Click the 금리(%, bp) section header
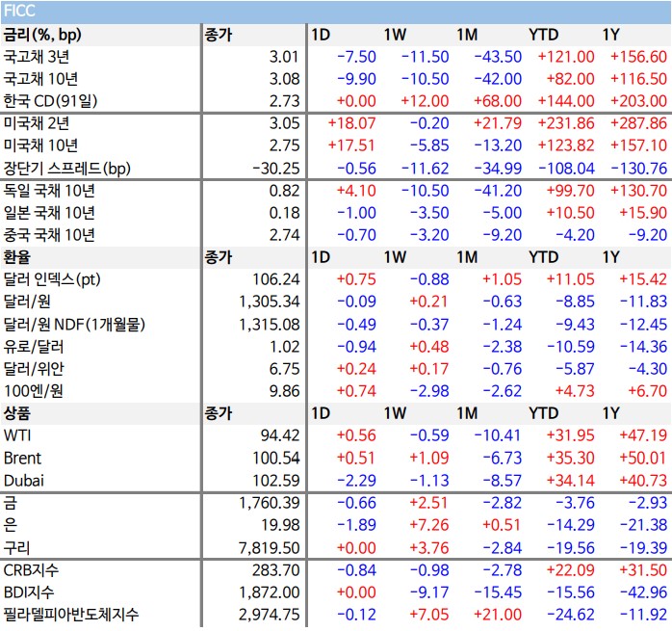Screen dimensions: 672x631 click(x=42, y=35)
